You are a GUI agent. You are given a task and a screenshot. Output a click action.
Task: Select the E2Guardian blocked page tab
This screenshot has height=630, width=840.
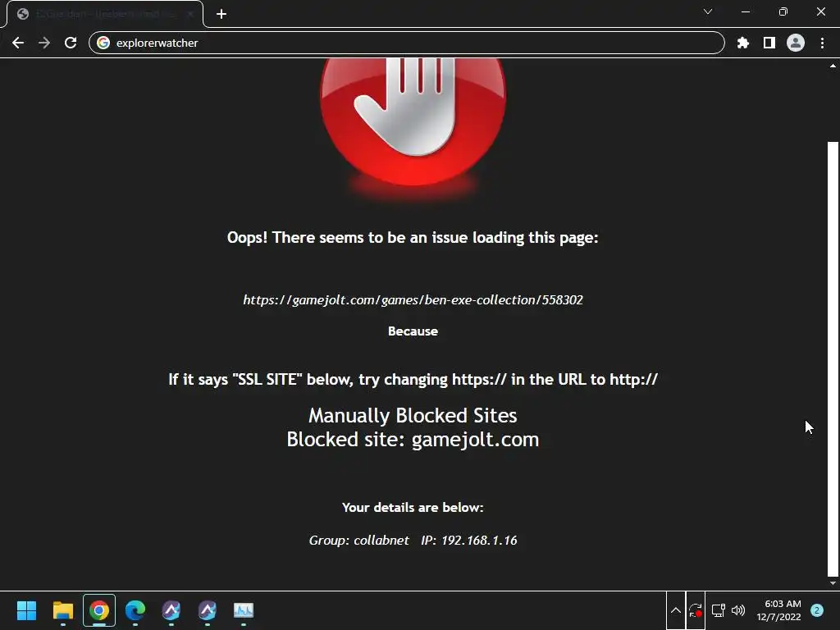click(105, 14)
